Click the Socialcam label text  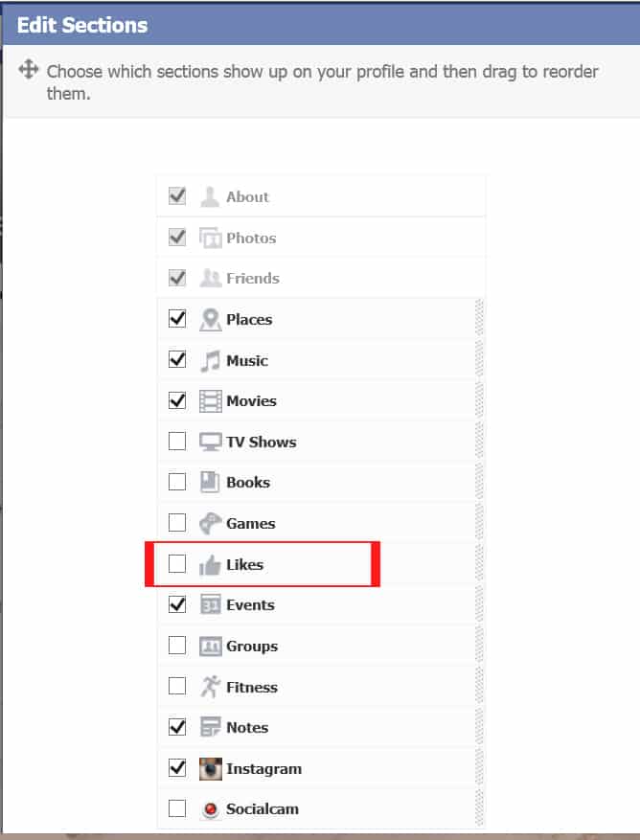coord(263,809)
